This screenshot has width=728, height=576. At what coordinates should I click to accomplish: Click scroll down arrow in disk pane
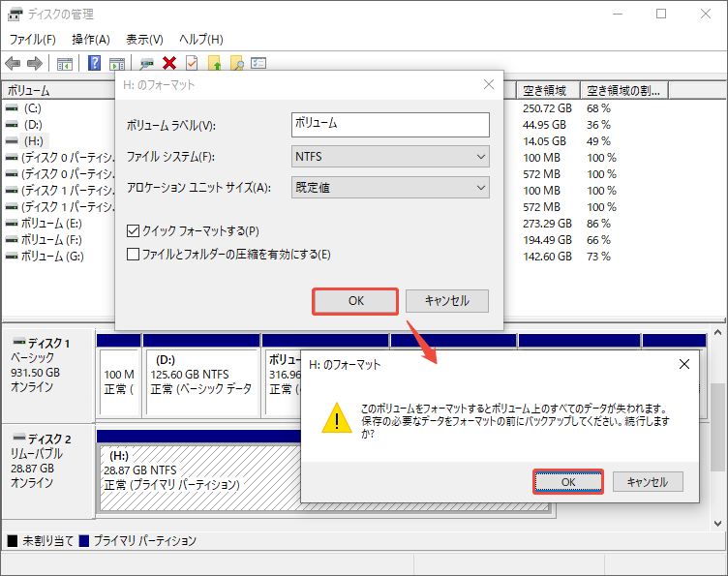717,523
